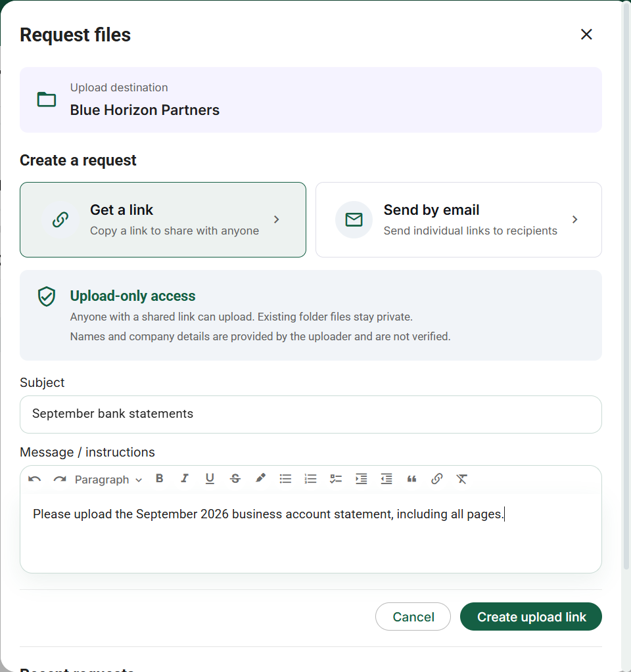
Task: Close the Request files dialog
Action: click(586, 34)
